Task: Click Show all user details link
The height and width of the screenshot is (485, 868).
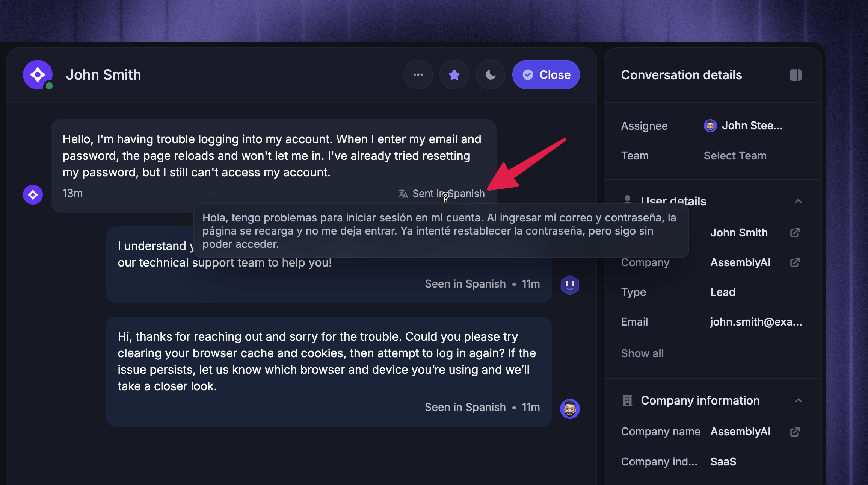Action: pyautogui.click(x=642, y=353)
